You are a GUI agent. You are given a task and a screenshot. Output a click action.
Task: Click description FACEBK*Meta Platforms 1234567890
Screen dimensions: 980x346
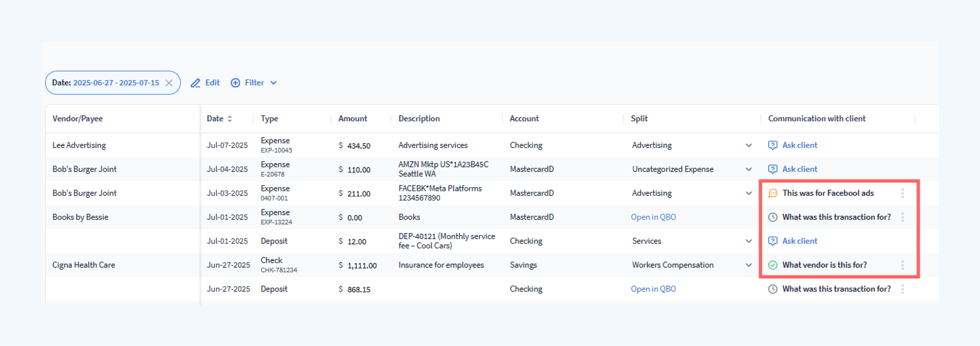pyautogui.click(x=440, y=193)
